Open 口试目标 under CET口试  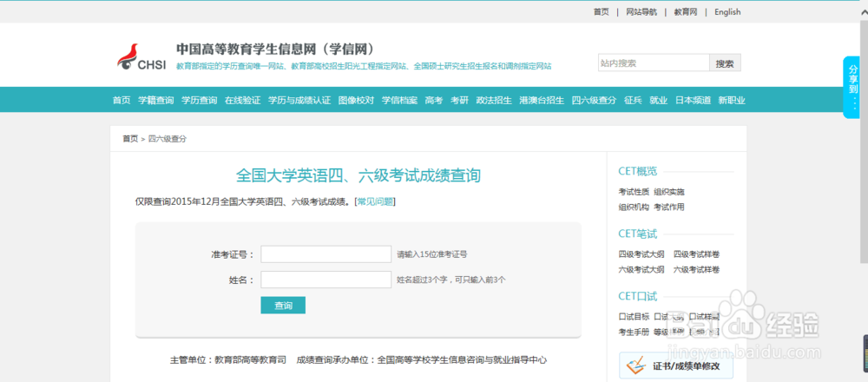point(634,317)
